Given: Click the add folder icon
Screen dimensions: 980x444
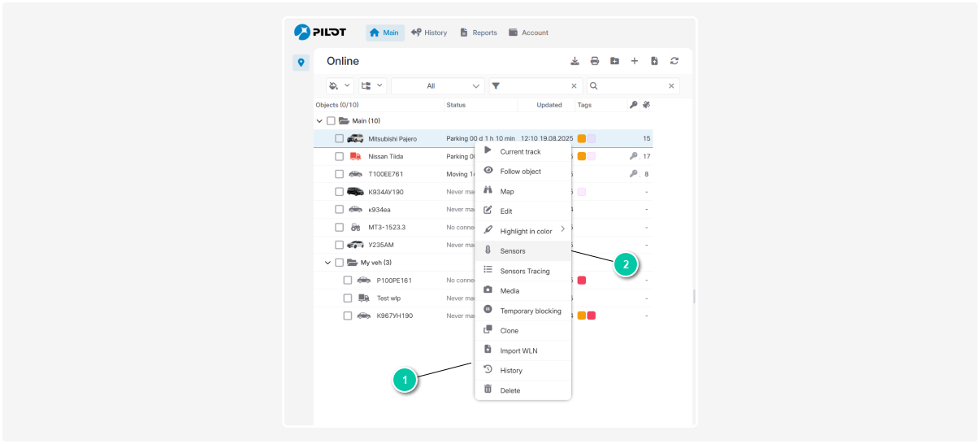Looking at the screenshot, I should [614, 61].
